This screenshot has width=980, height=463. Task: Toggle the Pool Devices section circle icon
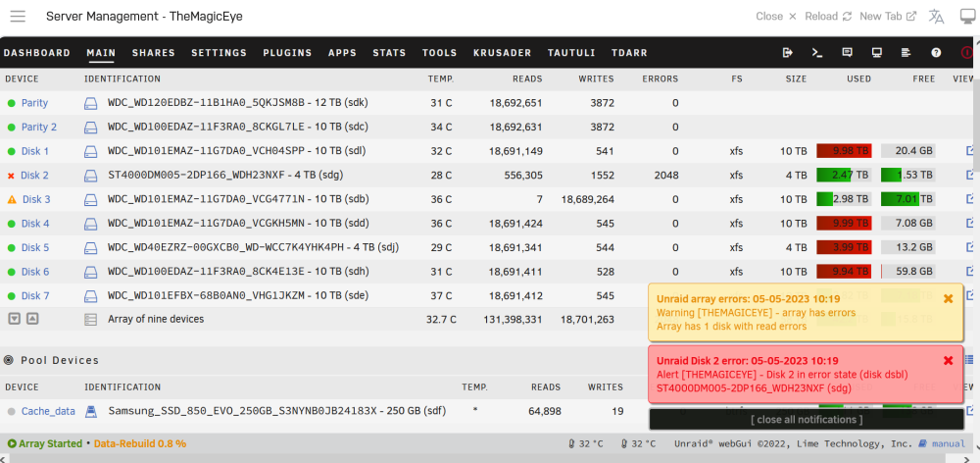tap(9, 360)
